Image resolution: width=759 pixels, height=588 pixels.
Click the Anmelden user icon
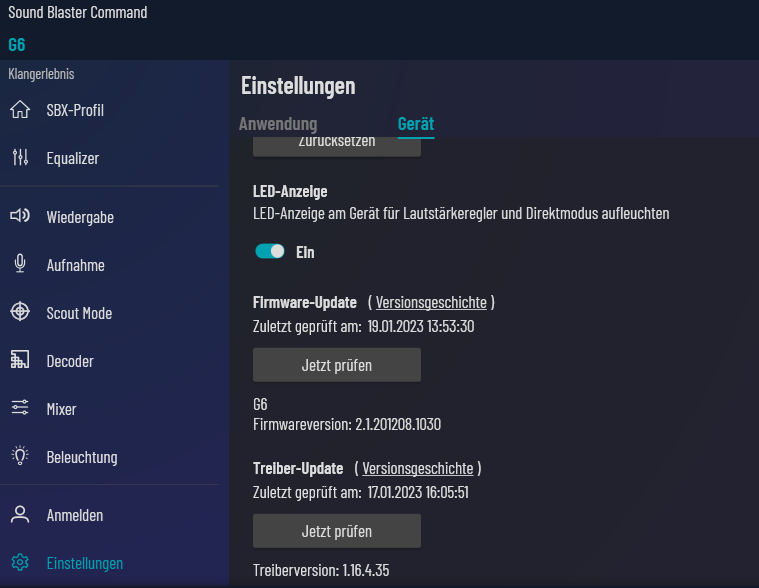coord(20,514)
